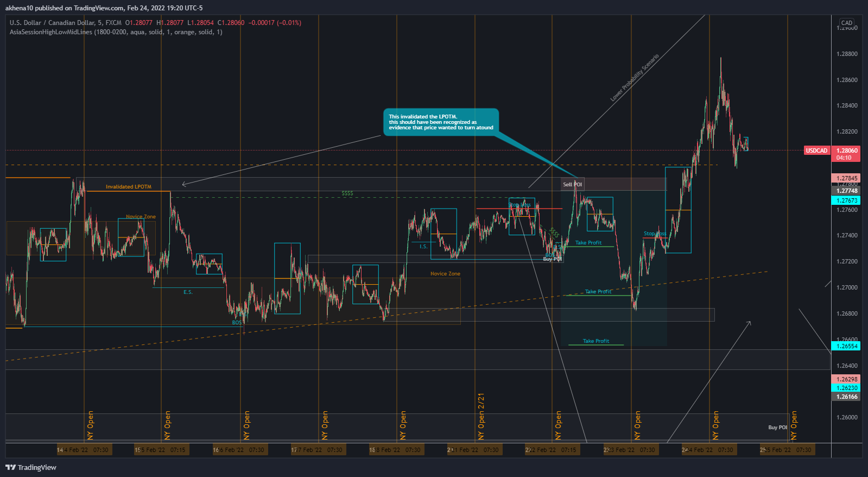Viewport: 868px width, 477px height.
Task: Click the aqua price label 1.26230
Action: pos(846,388)
